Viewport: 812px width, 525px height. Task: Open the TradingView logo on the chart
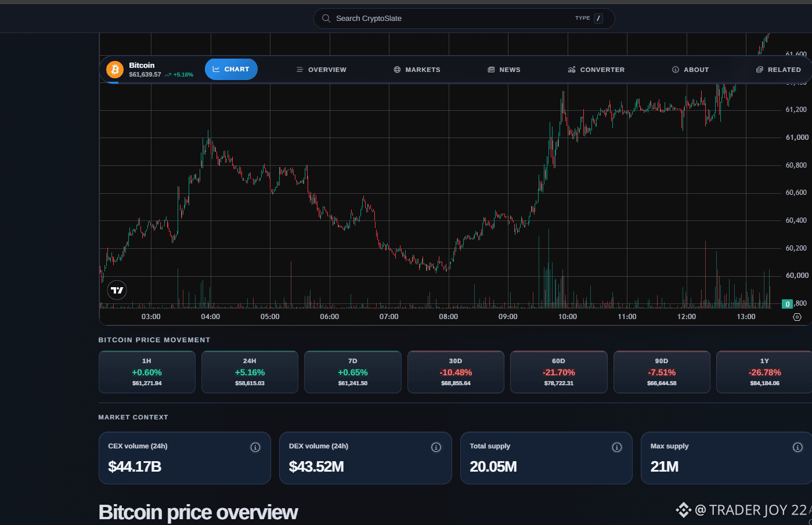point(117,290)
